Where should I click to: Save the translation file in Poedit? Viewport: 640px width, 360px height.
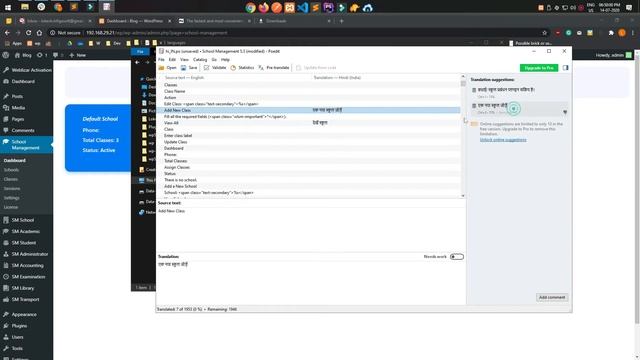[189, 68]
